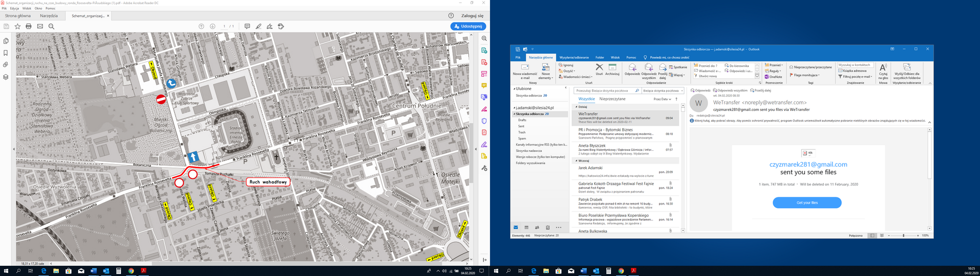Open the highlight text tool in Acrobat
980x276 pixels.
point(258,26)
